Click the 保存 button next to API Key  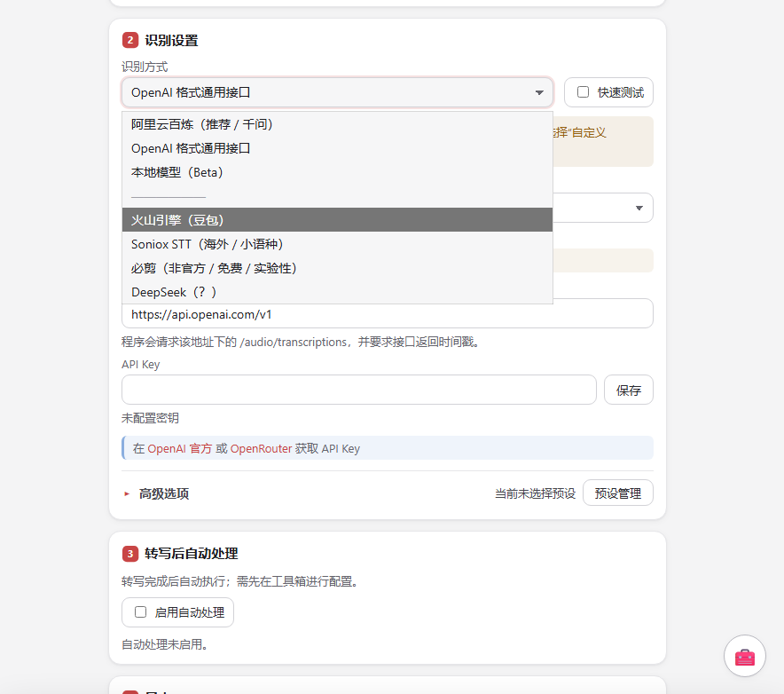pyautogui.click(x=629, y=390)
